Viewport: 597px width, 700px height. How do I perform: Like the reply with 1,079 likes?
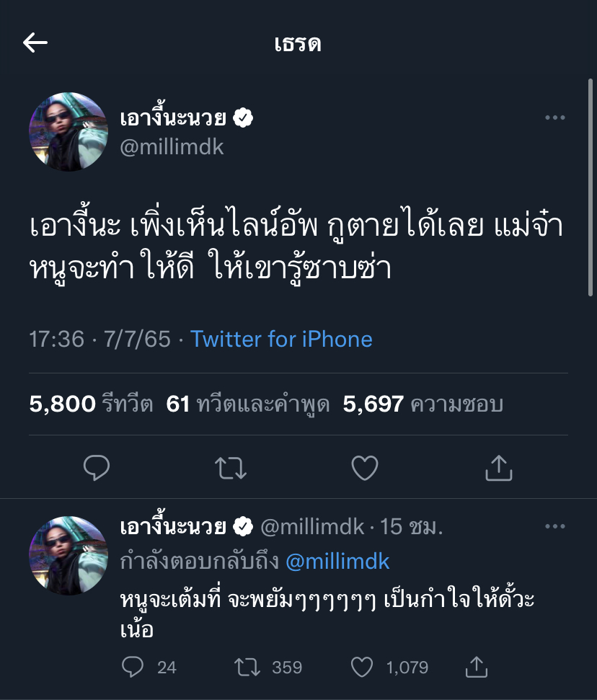pyautogui.click(x=363, y=667)
